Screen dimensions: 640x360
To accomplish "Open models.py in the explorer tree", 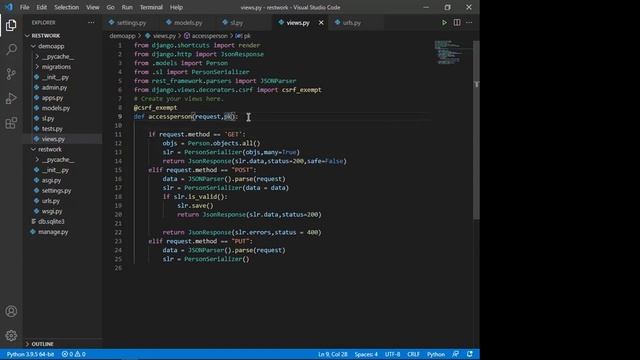I will (x=56, y=108).
